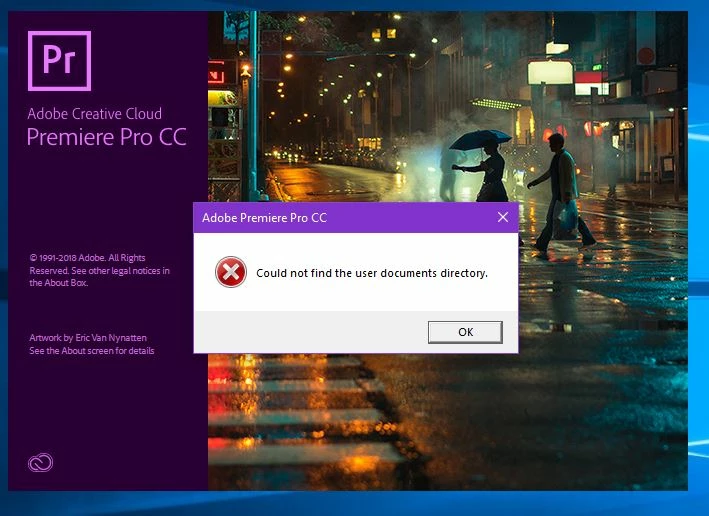Click 'See the About screen for details' text

tap(92, 351)
